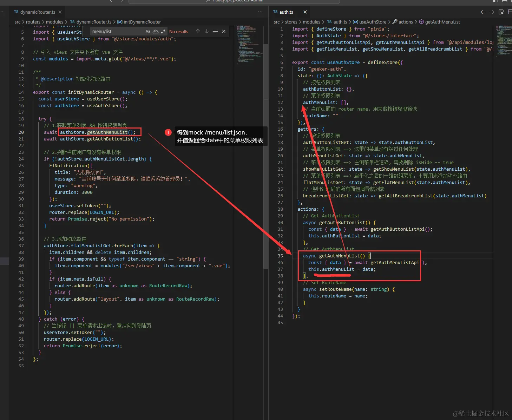Focus the find input containing menu/list
The width and height of the screenshot is (512, 420).
(x=118, y=31)
